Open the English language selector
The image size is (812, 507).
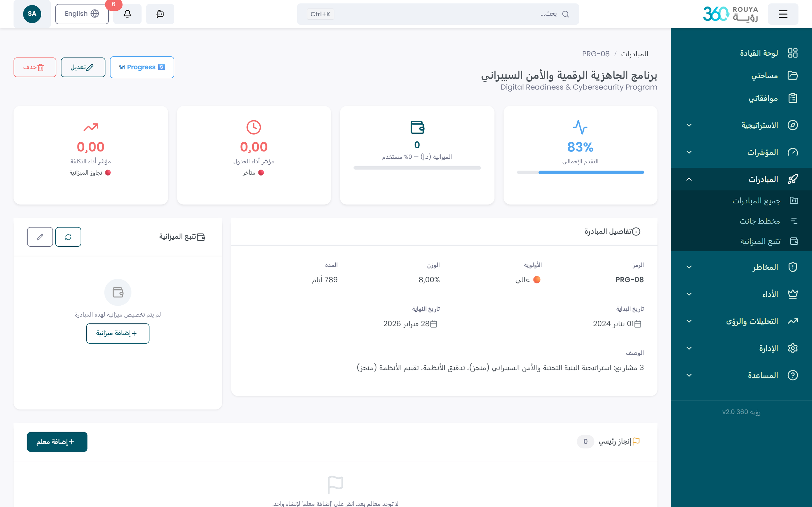(82, 14)
